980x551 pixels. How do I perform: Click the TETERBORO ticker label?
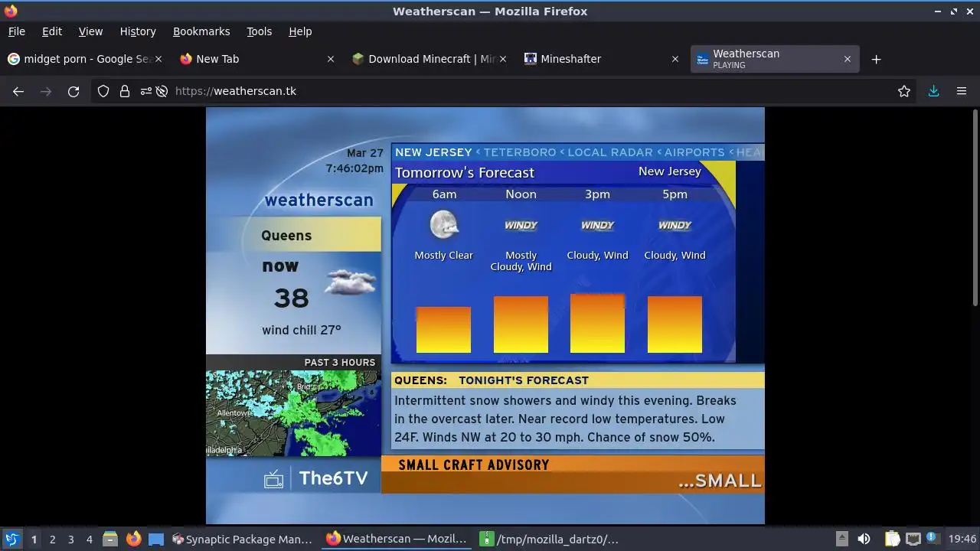click(519, 152)
